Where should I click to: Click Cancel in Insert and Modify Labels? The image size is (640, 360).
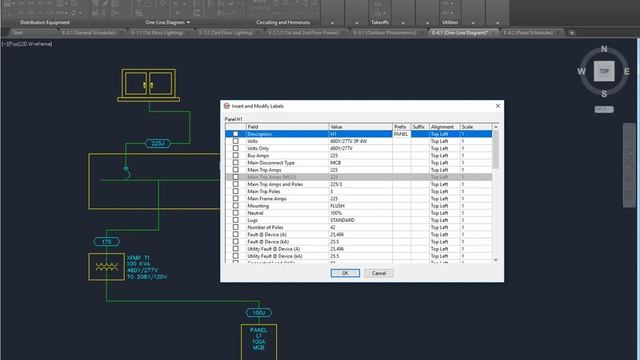click(x=379, y=273)
